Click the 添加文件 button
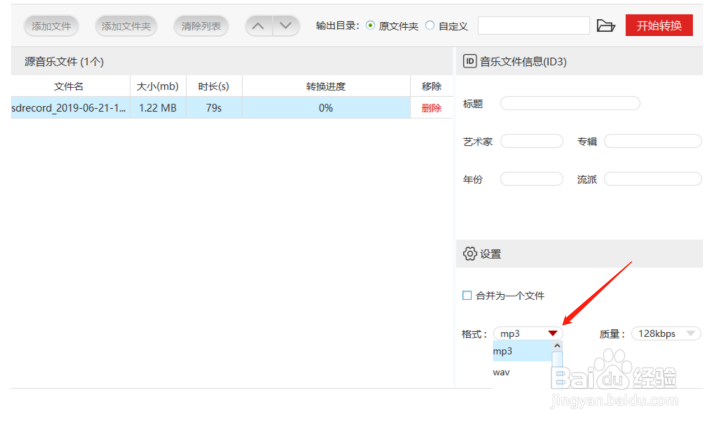This screenshot has height=425, width=718. pos(51,26)
